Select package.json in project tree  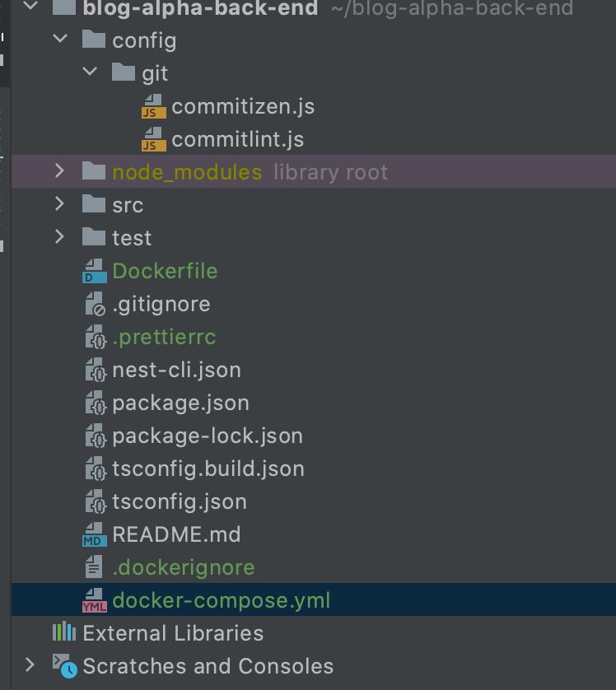pyautogui.click(x=180, y=403)
